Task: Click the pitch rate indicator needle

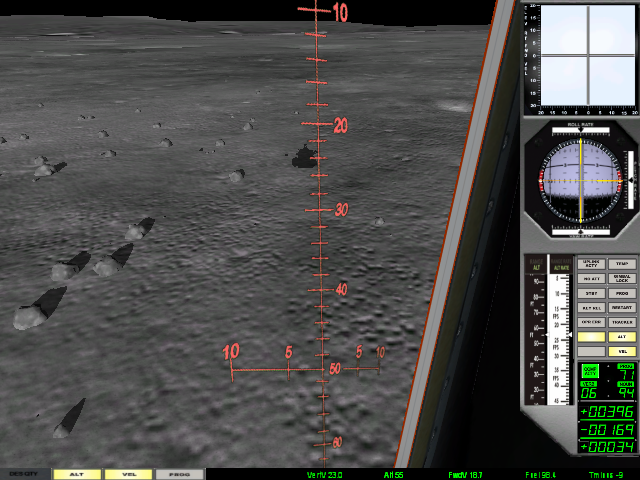Action: (x=631, y=180)
